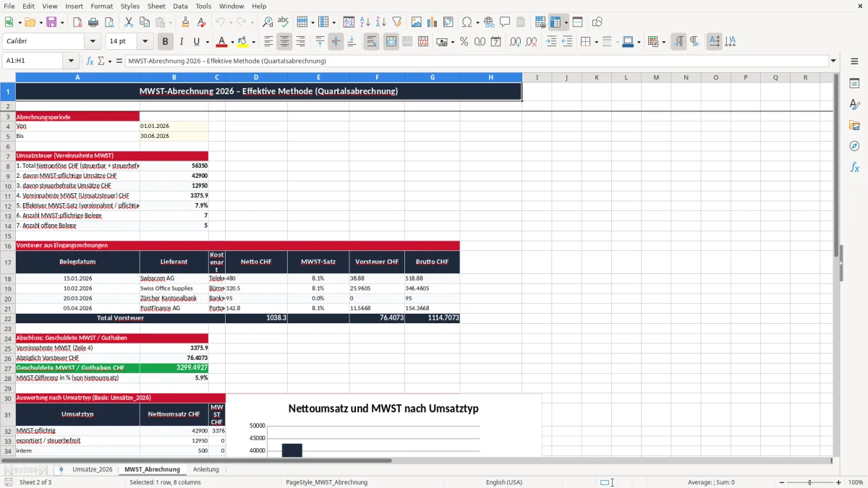The width and height of the screenshot is (868, 488).
Task: Click Add Decimal Place icon
Action: [515, 42]
